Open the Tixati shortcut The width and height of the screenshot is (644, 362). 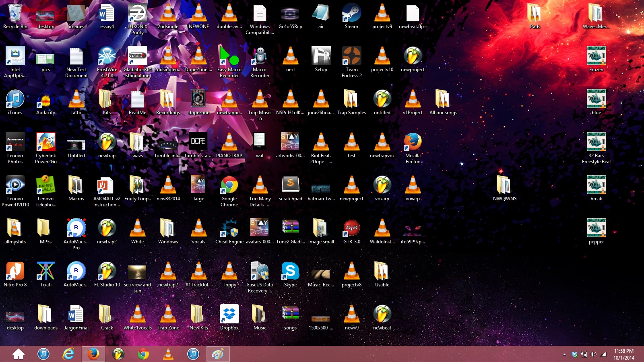45,272
